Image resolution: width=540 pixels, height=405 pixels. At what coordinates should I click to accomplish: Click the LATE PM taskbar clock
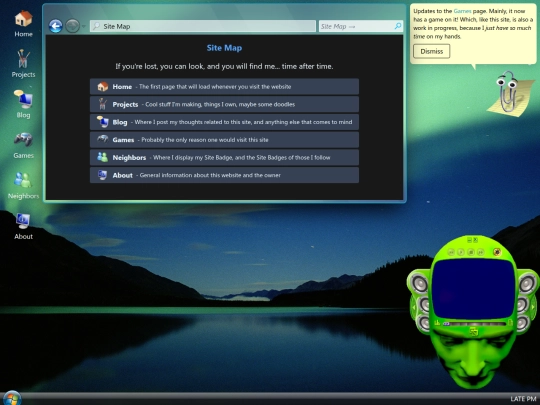click(x=523, y=399)
